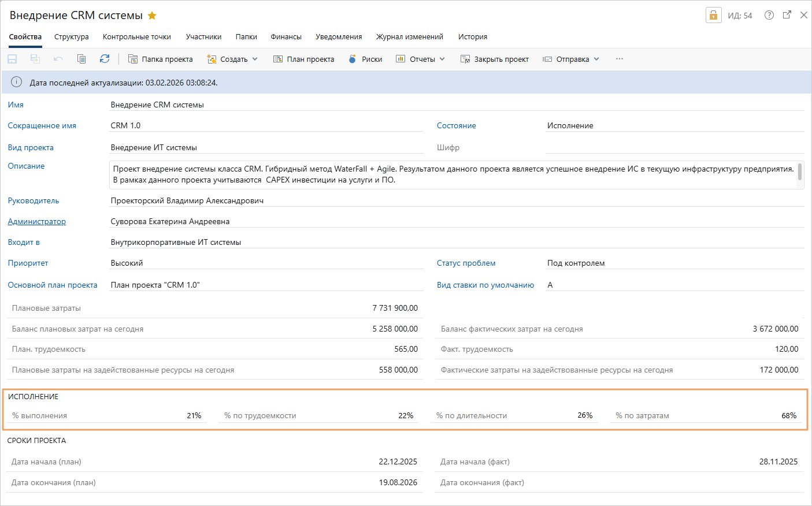Click the Шифр input field
This screenshot has height=506, width=812.
(x=674, y=148)
